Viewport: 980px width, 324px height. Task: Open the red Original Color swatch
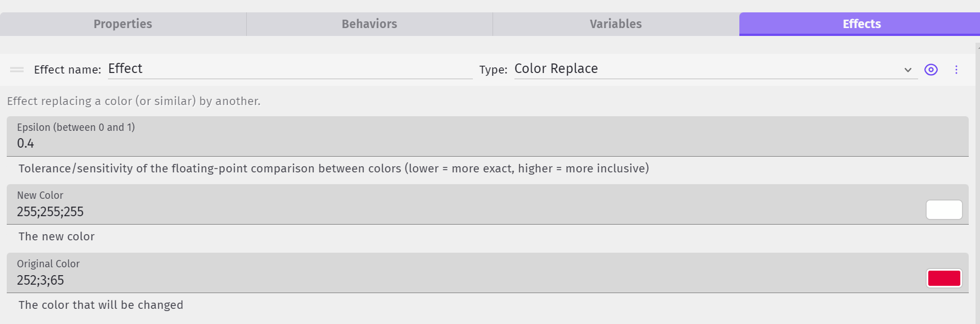point(944,279)
